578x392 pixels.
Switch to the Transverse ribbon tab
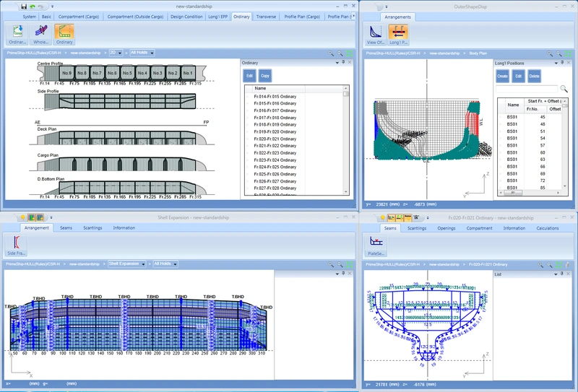(266, 16)
